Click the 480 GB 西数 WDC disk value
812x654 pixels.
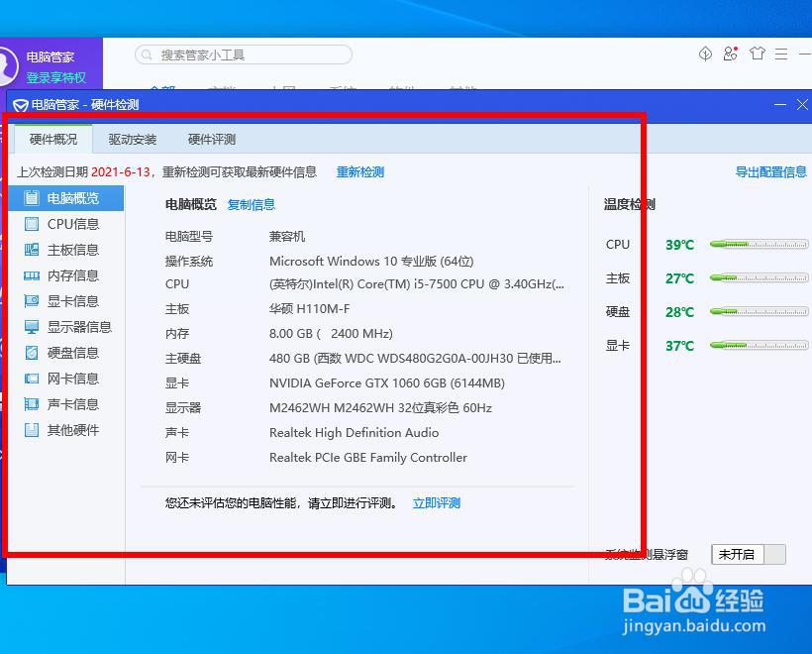pyautogui.click(x=415, y=358)
